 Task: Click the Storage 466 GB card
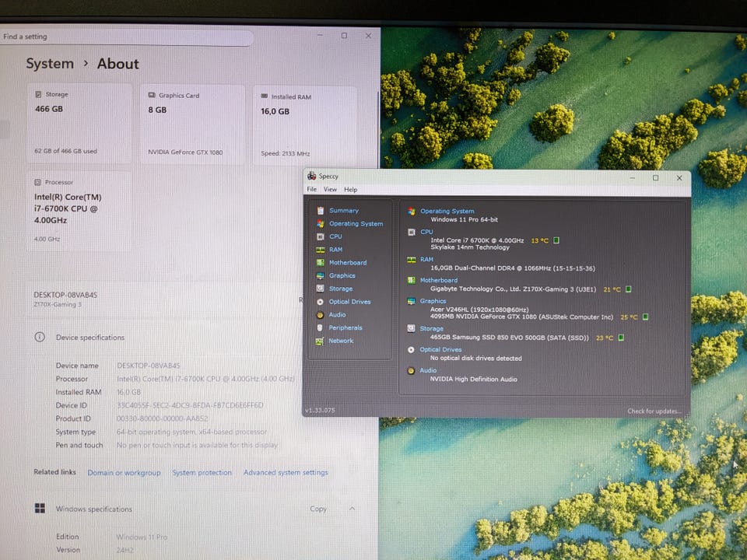tap(79, 124)
